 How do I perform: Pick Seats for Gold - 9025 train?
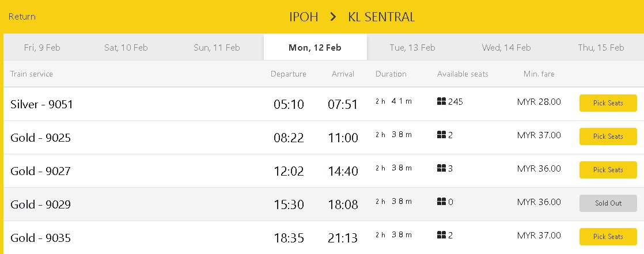point(608,137)
